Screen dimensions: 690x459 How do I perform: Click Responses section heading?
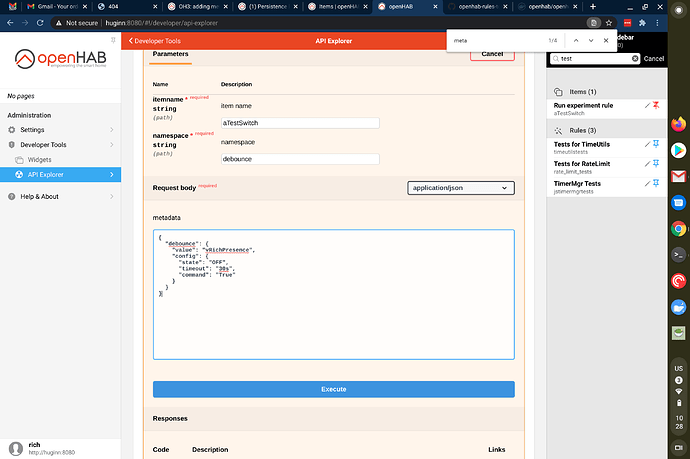170,419
